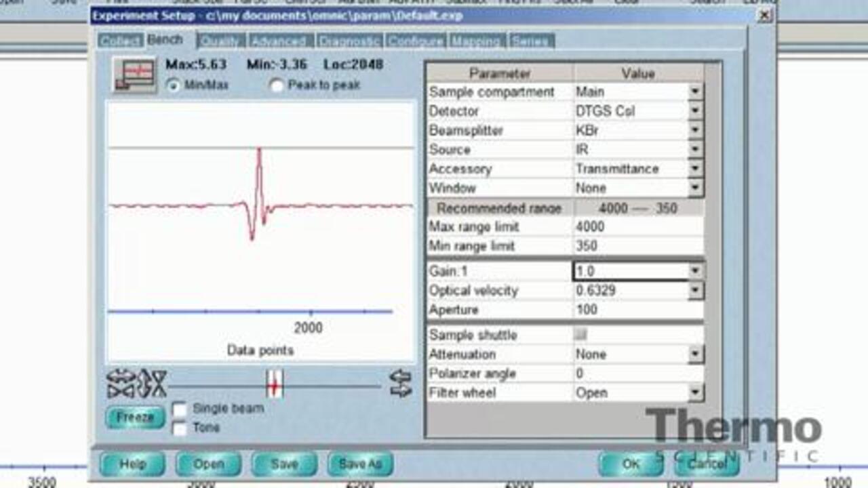Enable the Tone checkbox
Image resolution: width=868 pixels, height=488 pixels.
point(180,428)
